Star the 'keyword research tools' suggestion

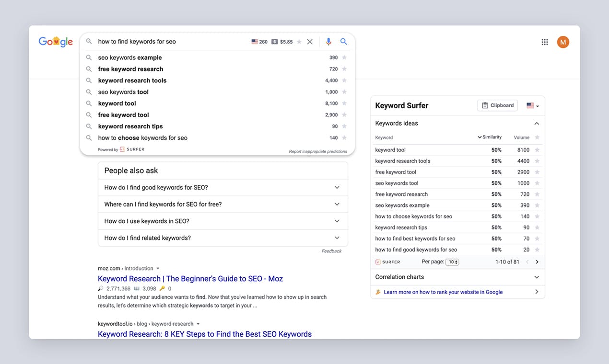344,80
